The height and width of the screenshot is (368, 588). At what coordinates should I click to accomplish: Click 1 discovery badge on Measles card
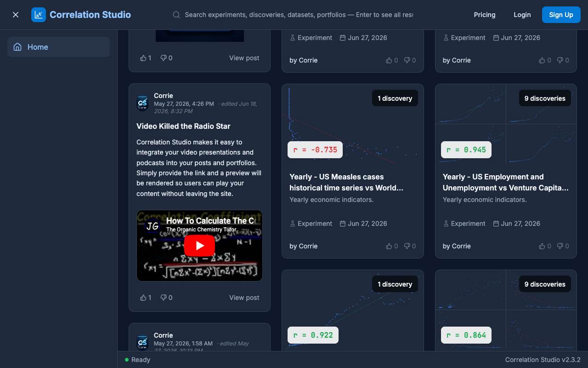pyautogui.click(x=395, y=98)
